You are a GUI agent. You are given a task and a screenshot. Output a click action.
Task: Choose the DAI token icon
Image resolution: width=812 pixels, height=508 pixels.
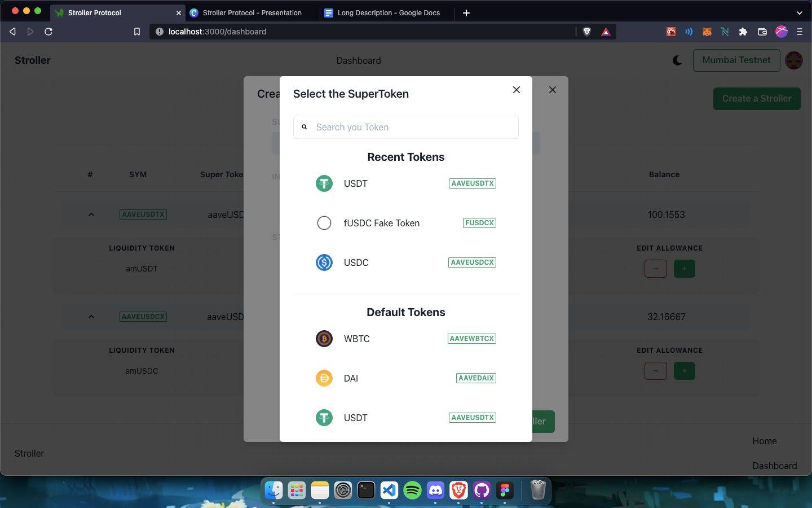pos(324,378)
